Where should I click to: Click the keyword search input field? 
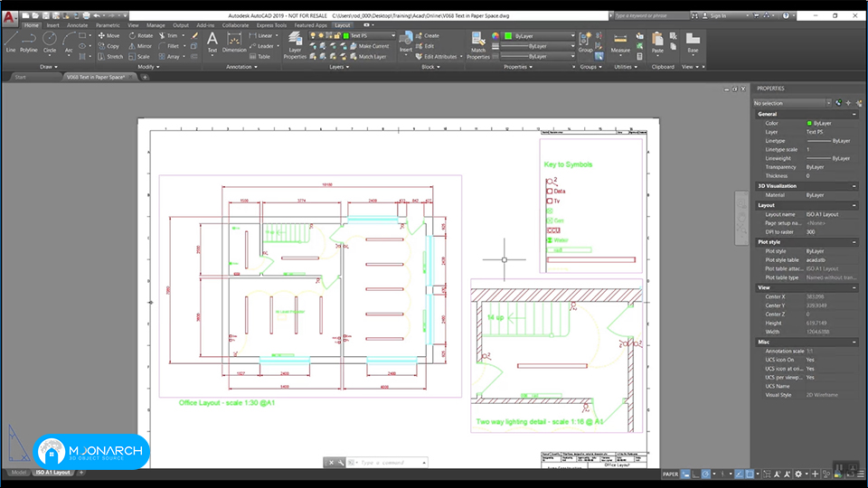coord(650,15)
